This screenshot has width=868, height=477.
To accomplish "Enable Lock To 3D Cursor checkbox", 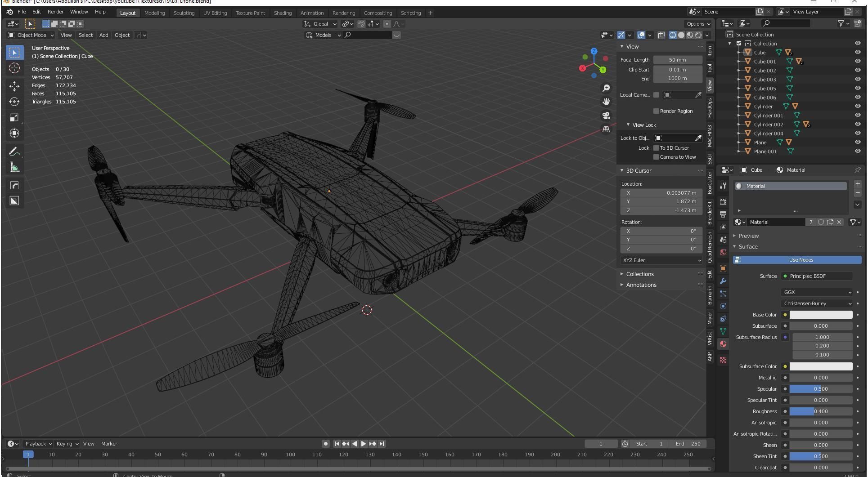I will click(x=656, y=148).
